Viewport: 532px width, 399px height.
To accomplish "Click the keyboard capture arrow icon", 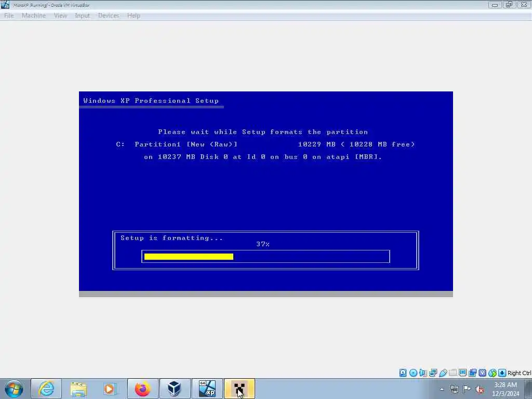I will pos(502,373).
